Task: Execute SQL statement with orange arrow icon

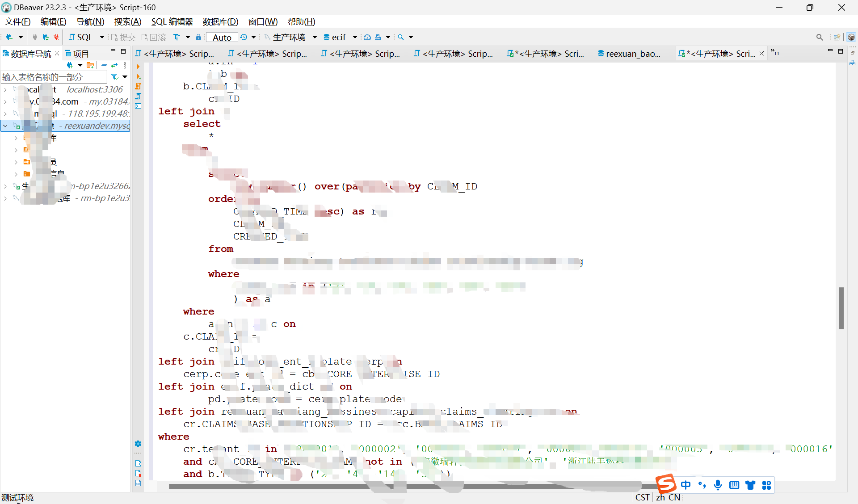Action: (x=138, y=67)
